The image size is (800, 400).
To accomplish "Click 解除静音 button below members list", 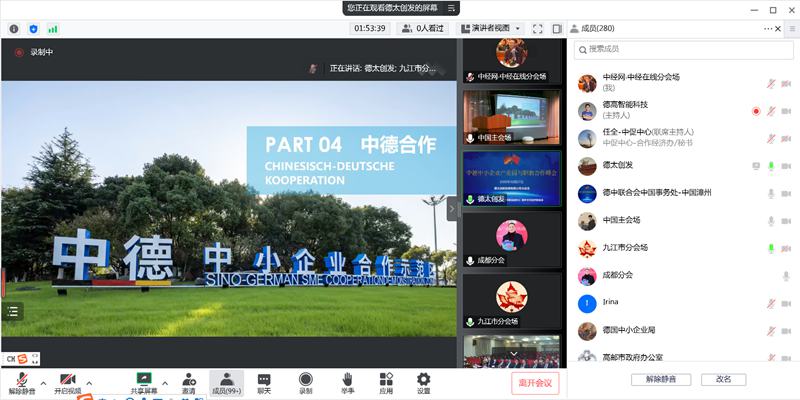I will 661,379.
